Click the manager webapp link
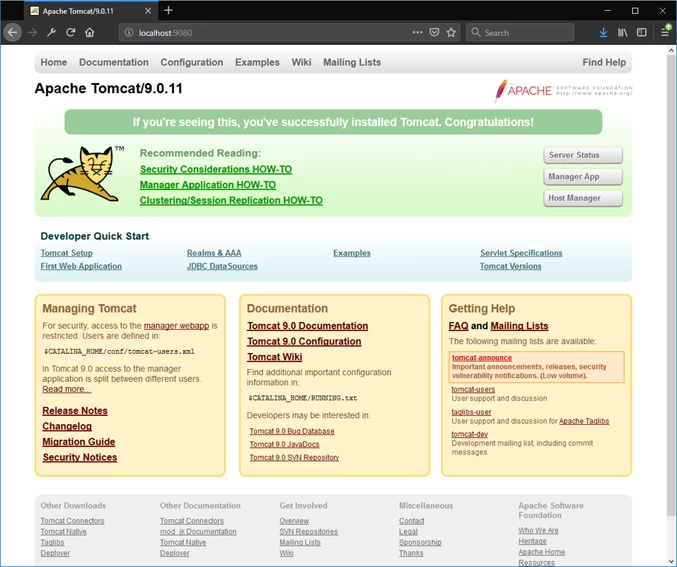 coord(176,326)
